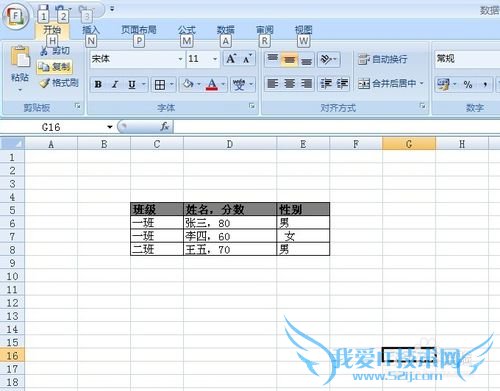
Task: Open the Name Box dropdown arrow
Action: (x=109, y=127)
